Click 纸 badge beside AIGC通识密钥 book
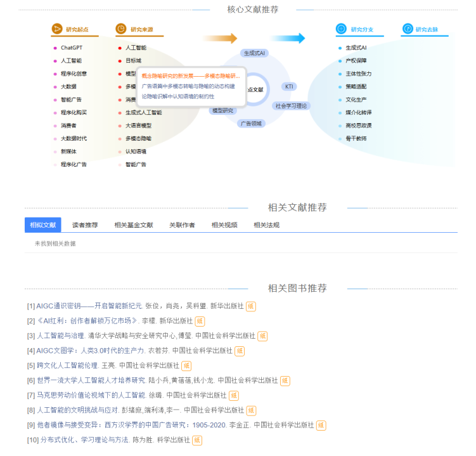Viewport: 476px width, 456px height. [251, 306]
